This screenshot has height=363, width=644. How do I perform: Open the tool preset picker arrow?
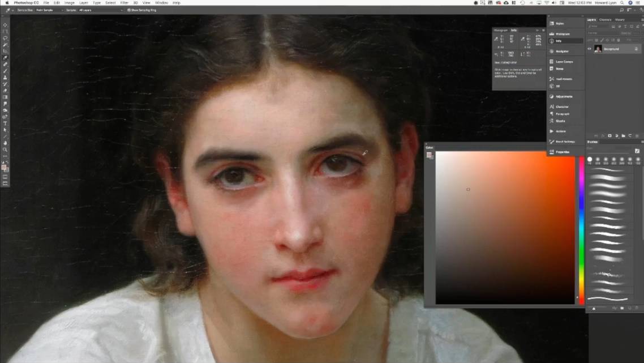coord(12,10)
